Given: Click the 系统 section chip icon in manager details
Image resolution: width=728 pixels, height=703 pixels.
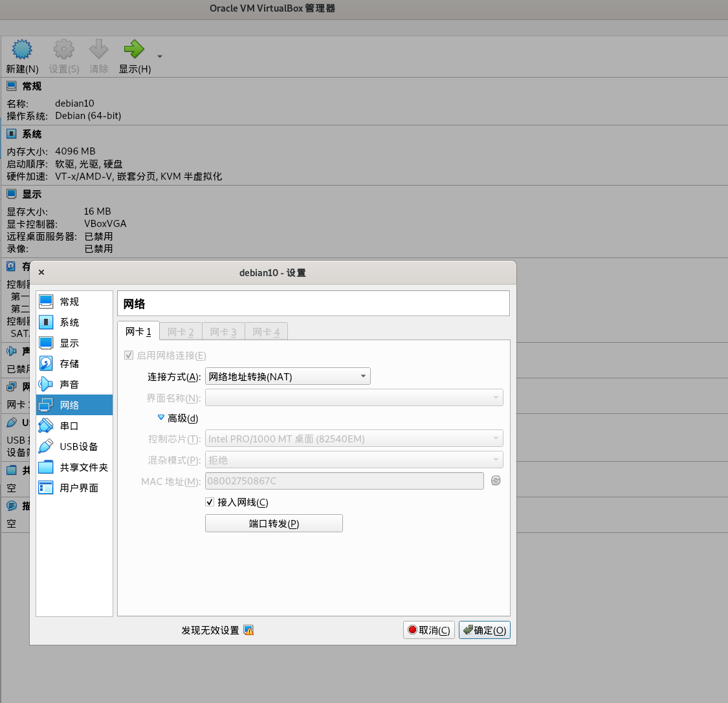Looking at the screenshot, I should click(12, 134).
